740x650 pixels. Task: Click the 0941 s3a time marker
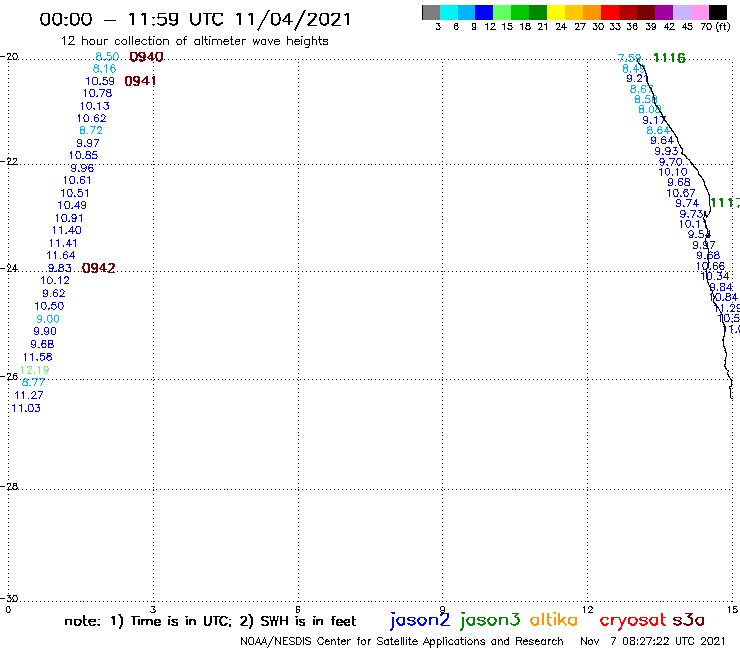(x=140, y=81)
